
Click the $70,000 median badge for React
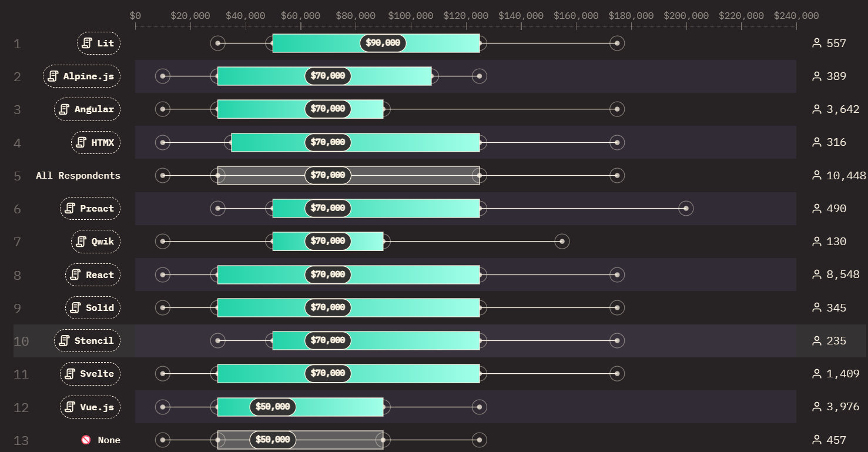(x=328, y=274)
